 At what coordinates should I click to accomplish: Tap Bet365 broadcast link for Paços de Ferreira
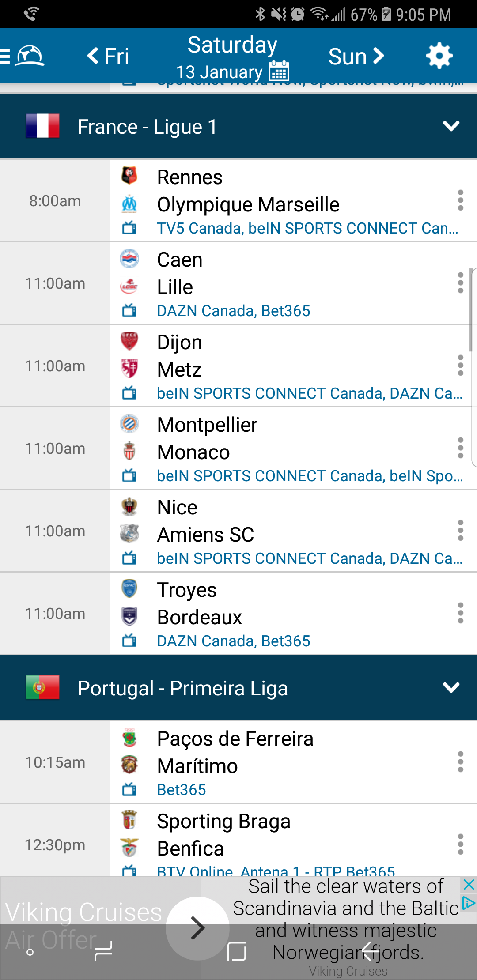click(182, 790)
